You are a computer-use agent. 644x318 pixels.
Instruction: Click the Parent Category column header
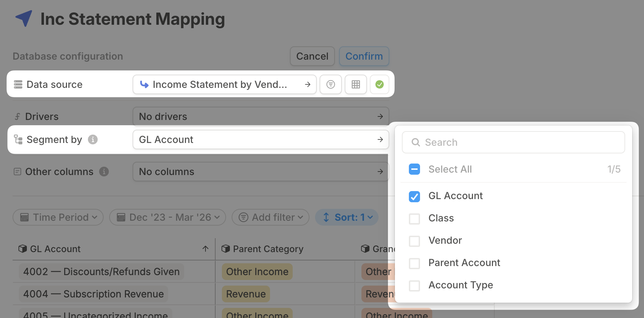285,249
